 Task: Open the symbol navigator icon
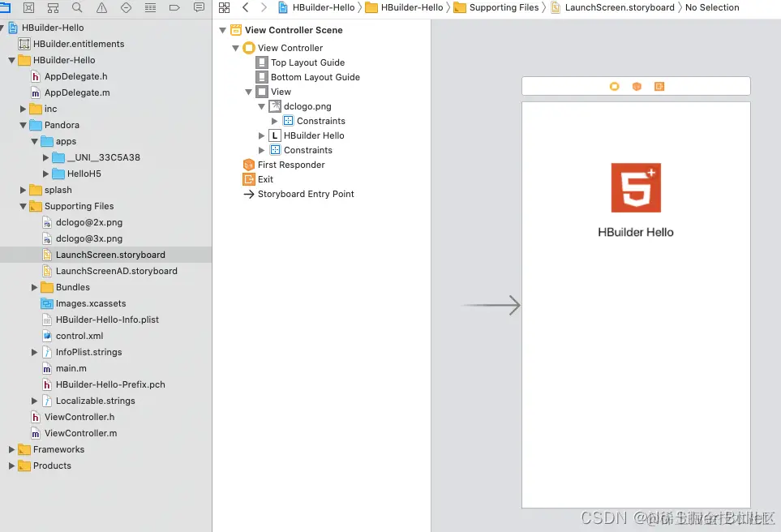(53, 7)
